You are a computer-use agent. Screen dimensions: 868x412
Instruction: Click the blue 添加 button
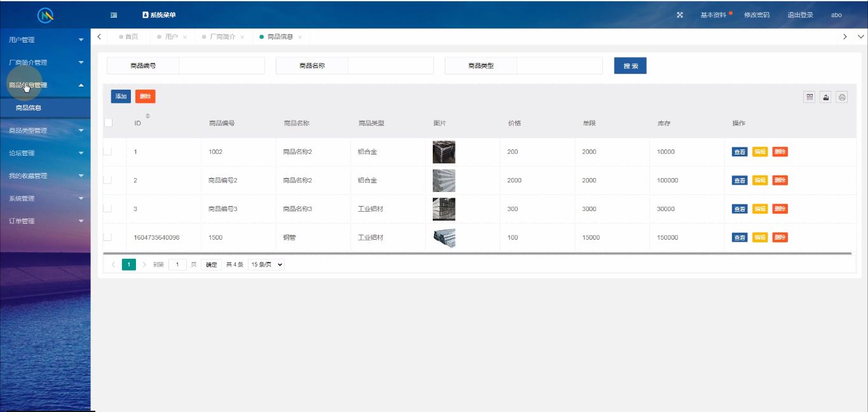pyautogui.click(x=121, y=96)
